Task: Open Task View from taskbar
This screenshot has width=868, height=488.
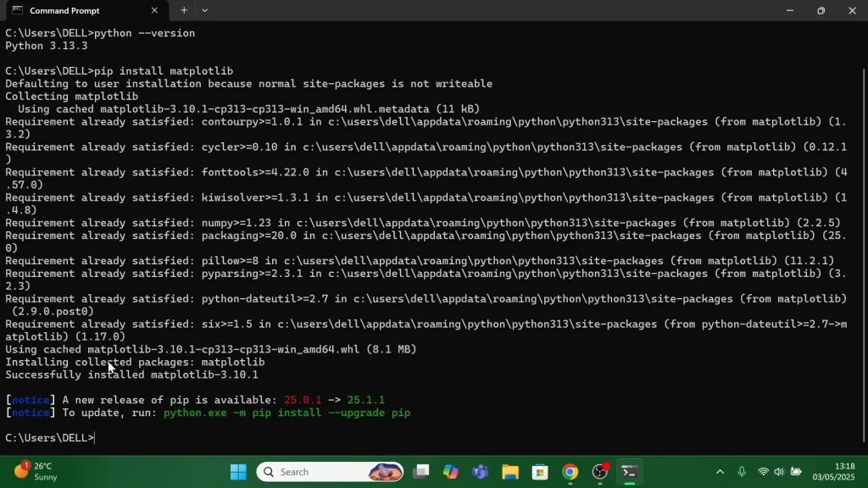Action: pos(421,472)
